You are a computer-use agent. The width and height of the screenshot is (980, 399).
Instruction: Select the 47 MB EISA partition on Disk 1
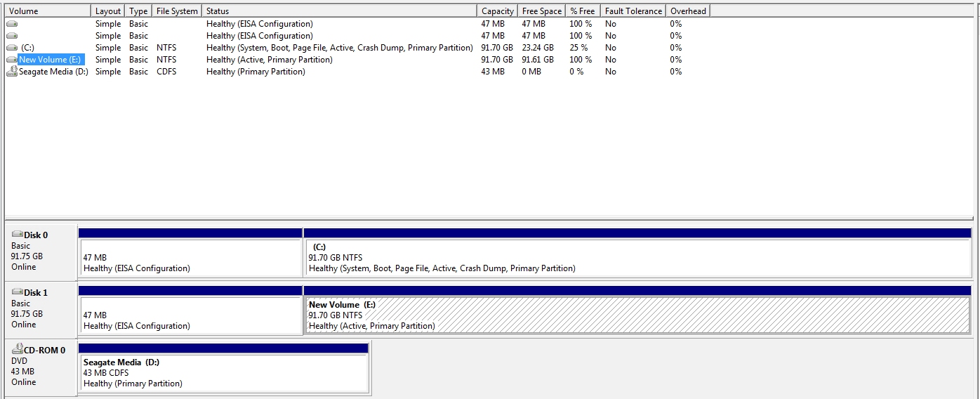[x=190, y=310]
